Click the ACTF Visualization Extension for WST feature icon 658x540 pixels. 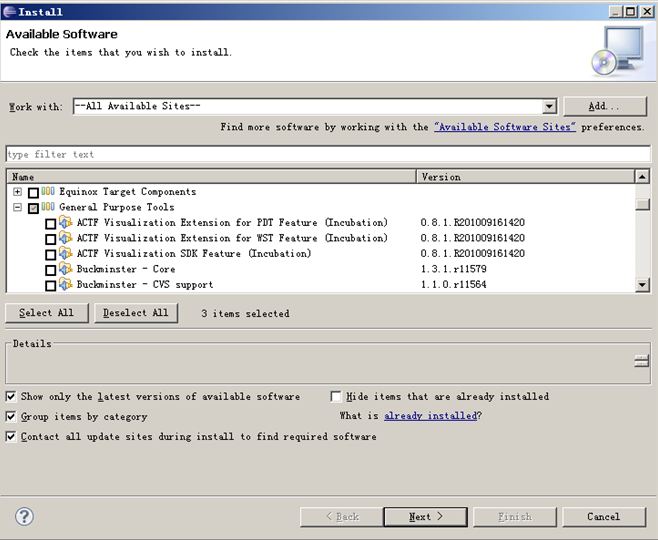coord(65,237)
